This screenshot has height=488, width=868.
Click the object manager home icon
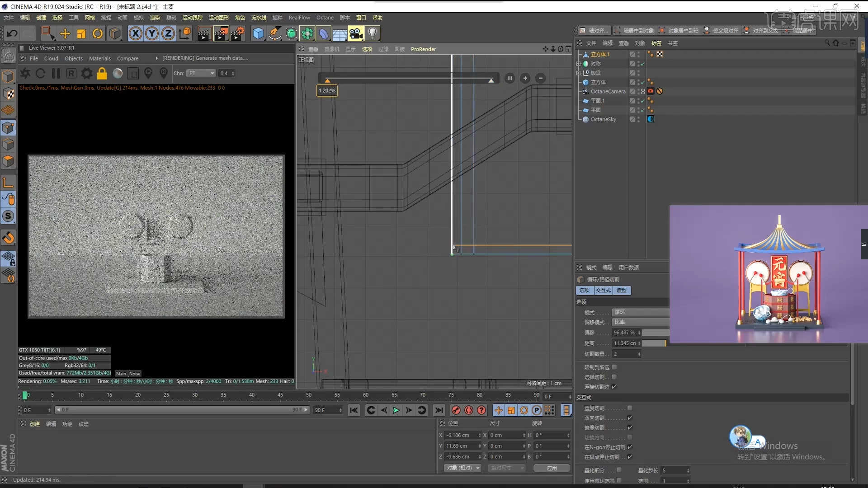tap(836, 43)
